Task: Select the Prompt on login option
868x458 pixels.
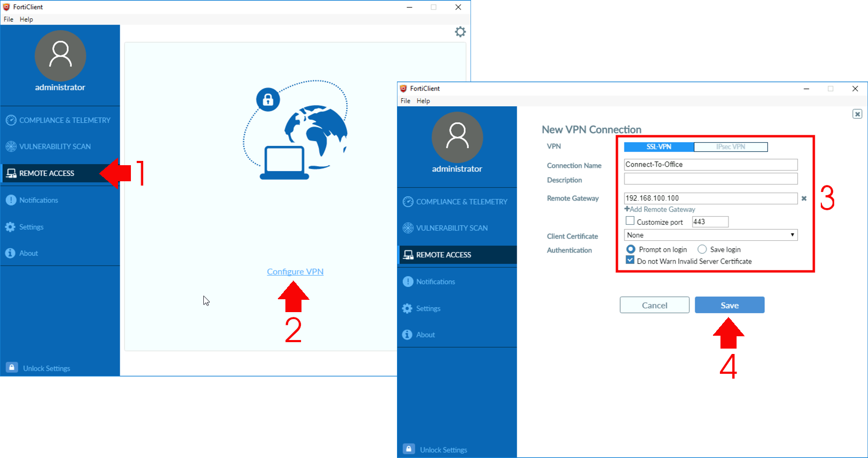Action: click(631, 249)
